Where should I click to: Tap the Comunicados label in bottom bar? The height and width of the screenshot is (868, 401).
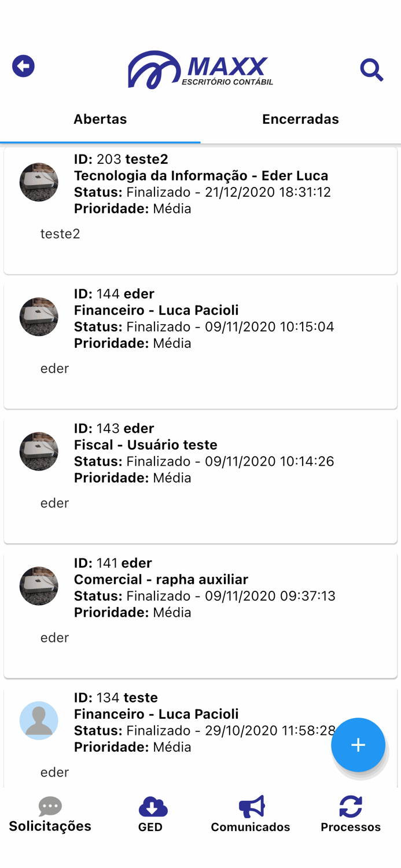point(250,827)
